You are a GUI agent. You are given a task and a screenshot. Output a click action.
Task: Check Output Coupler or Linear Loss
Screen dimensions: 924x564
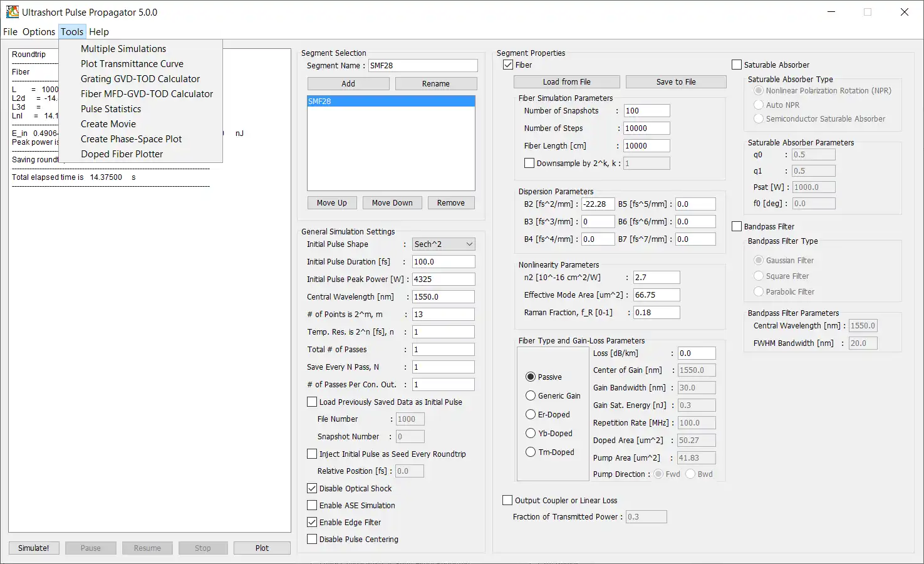507,500
